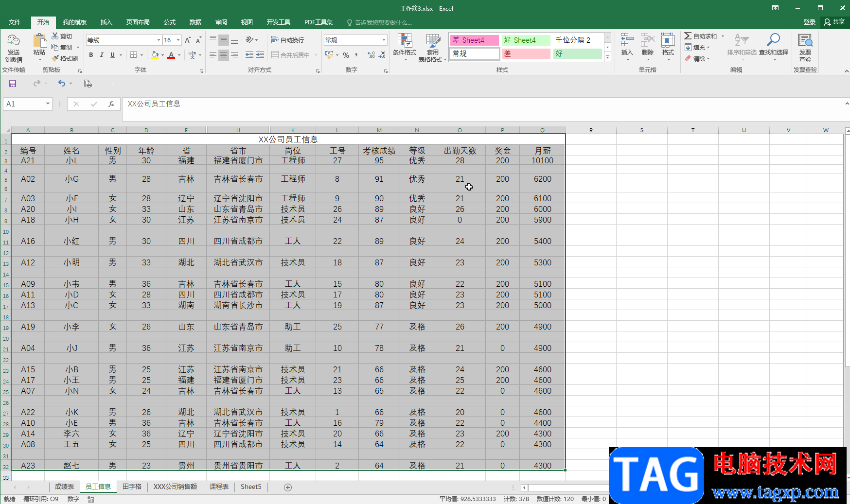Open the font size dropdown

[178, 40]
